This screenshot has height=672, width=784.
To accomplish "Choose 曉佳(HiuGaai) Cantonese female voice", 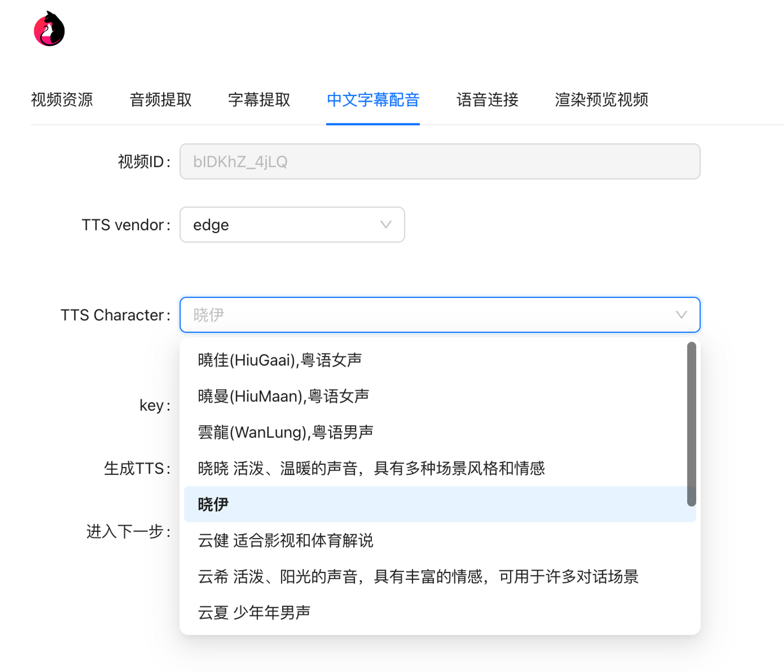I will coord(435,360).
